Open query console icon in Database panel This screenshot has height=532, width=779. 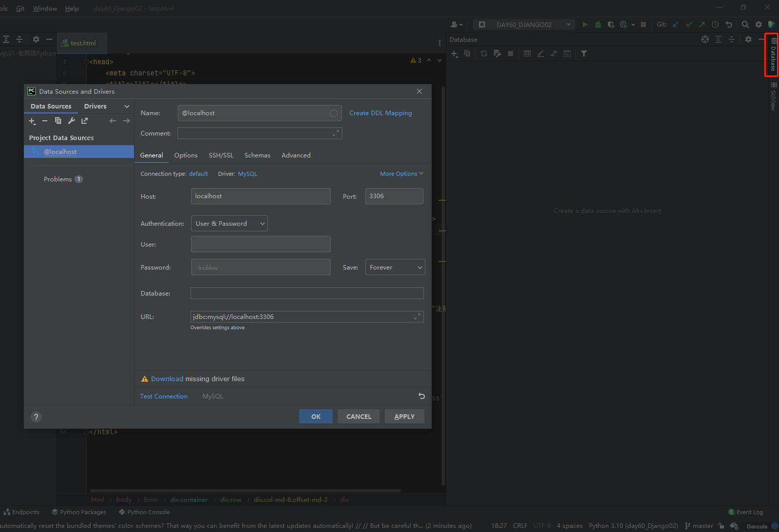point(567,54)
